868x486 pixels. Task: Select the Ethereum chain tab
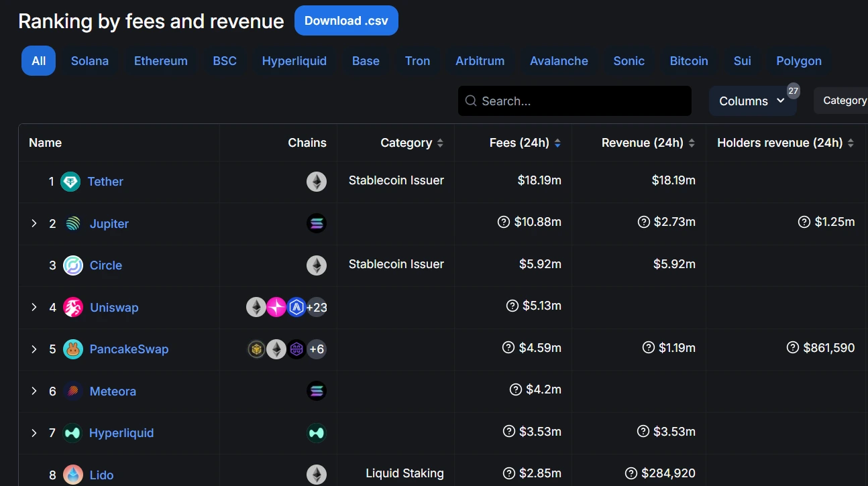pos(161,61)
